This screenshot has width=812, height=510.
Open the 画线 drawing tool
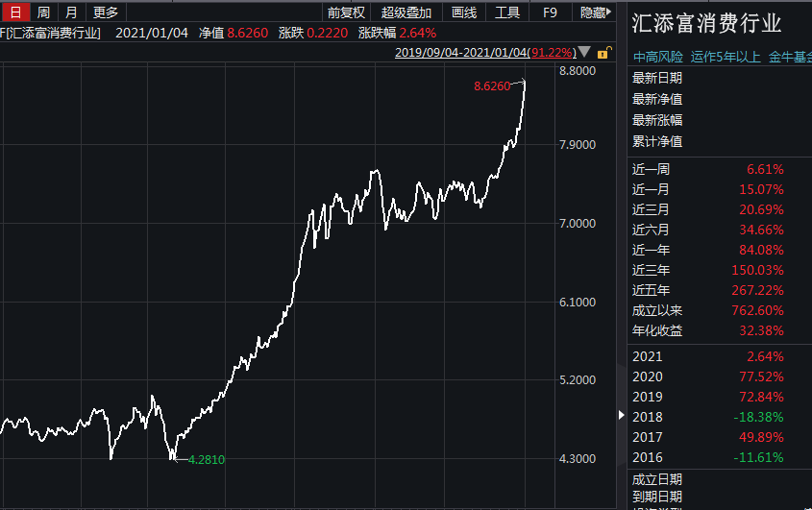(464, 12)
